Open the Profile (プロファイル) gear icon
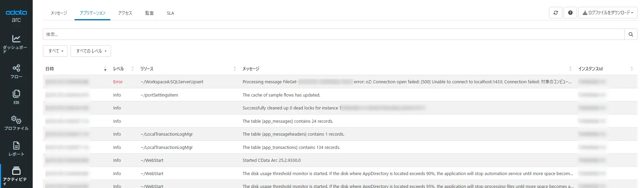644x188 pixels. [16, 120]
